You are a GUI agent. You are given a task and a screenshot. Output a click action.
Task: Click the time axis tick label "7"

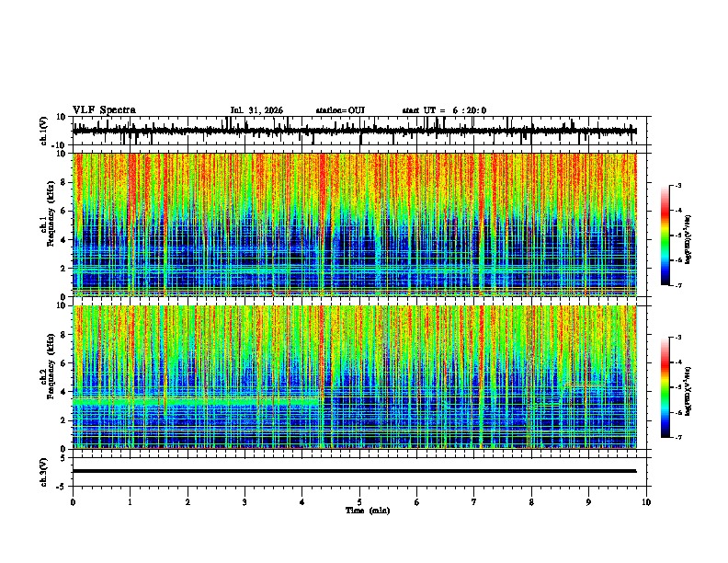coord(474,502)
